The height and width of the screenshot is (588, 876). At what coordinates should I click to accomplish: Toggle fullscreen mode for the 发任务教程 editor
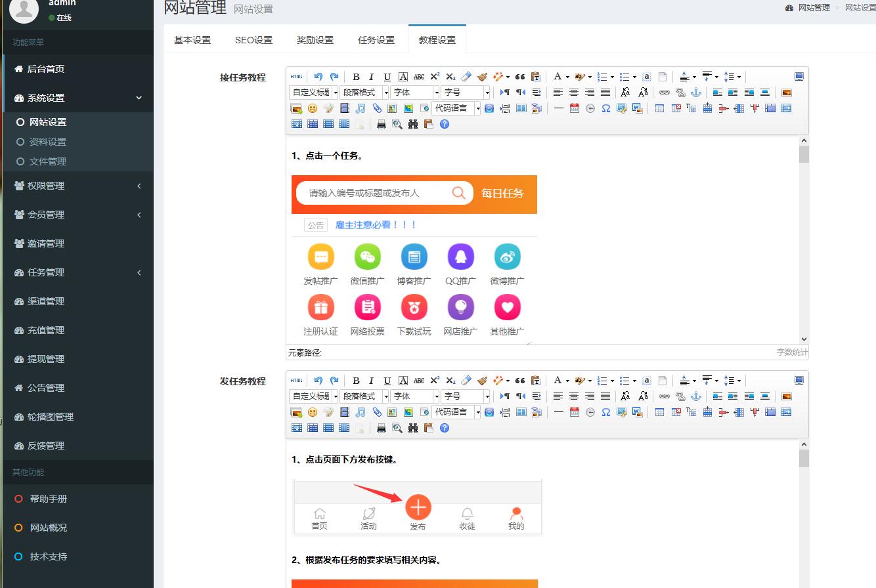click(x=799, y=381)
